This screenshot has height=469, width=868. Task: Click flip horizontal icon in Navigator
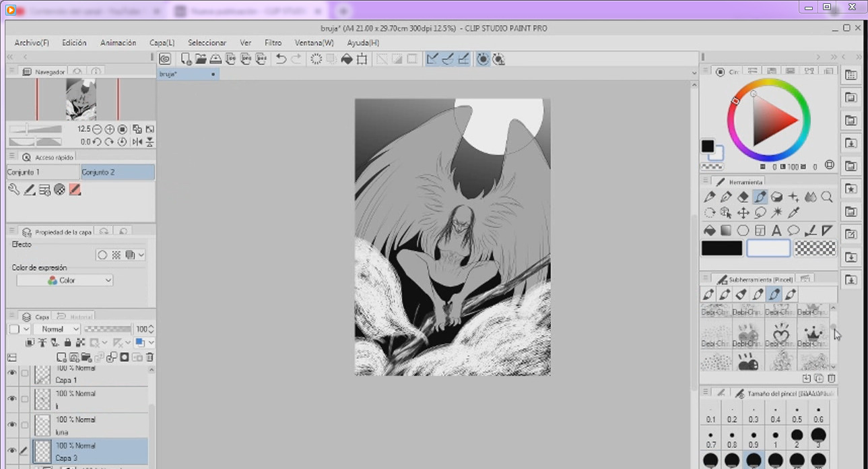tap(137, 142)
